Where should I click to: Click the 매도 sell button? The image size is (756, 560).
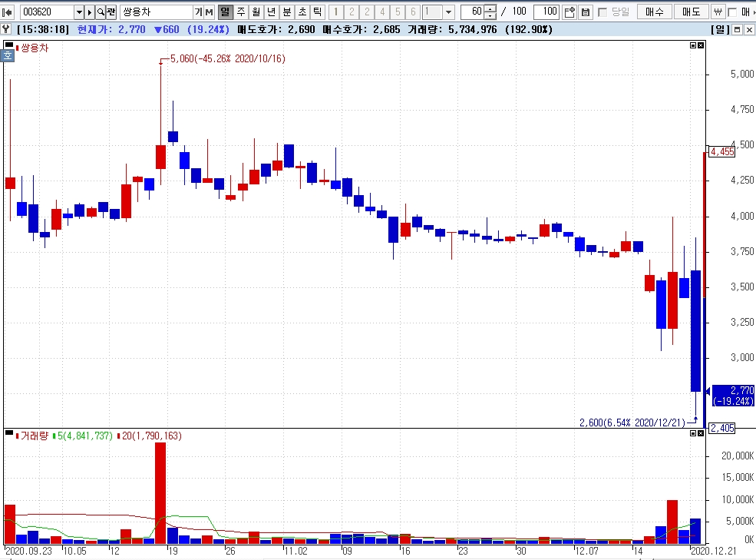coord(691,12)
